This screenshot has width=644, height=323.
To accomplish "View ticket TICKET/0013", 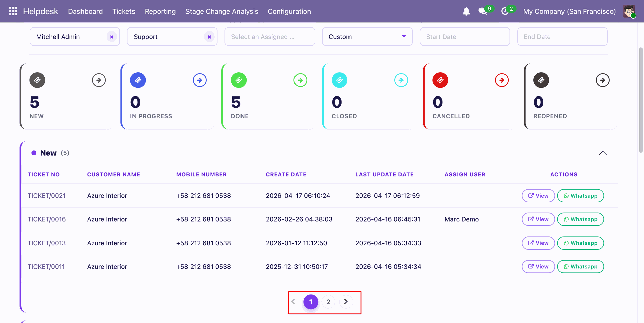I will tap(538, 243).
